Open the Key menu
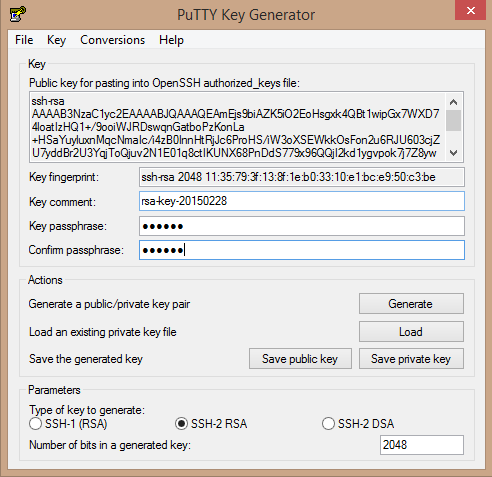 56,40
